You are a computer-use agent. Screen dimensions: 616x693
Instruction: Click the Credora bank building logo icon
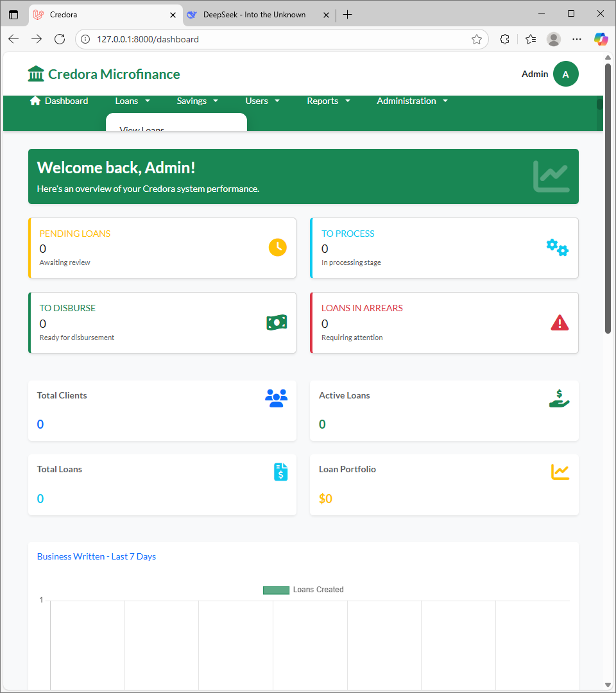click(36, 74)
